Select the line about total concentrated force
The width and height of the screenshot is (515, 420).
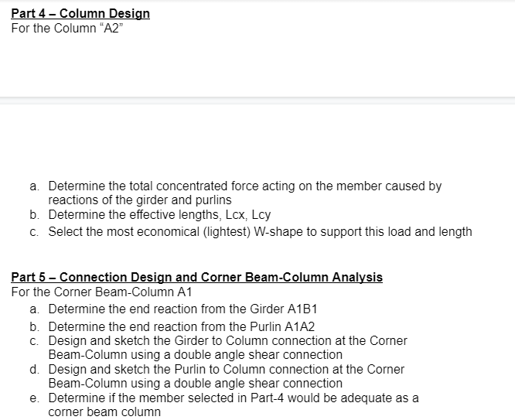[x=244, y=186]
